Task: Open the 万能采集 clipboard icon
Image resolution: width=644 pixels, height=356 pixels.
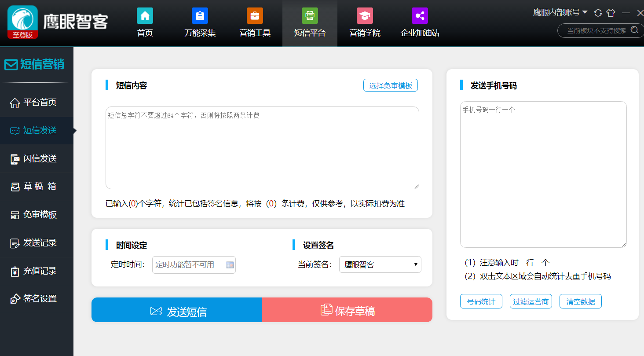Action: (200, 16)
